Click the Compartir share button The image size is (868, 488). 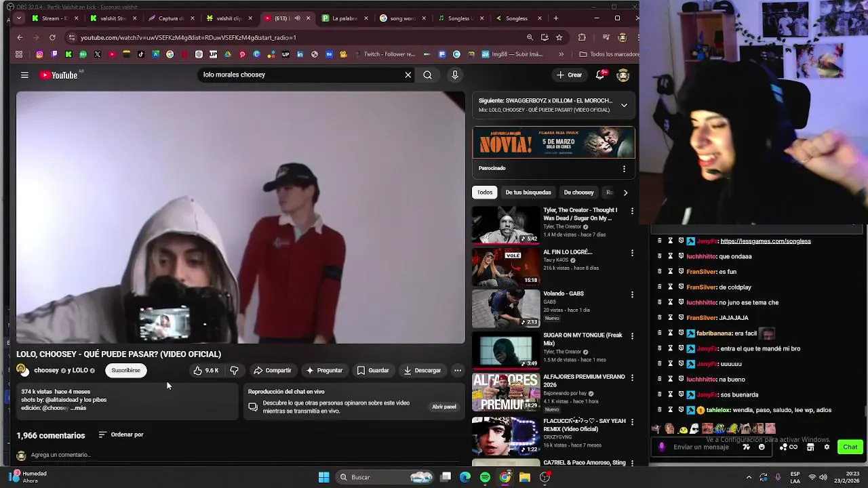tap(272, 370)
